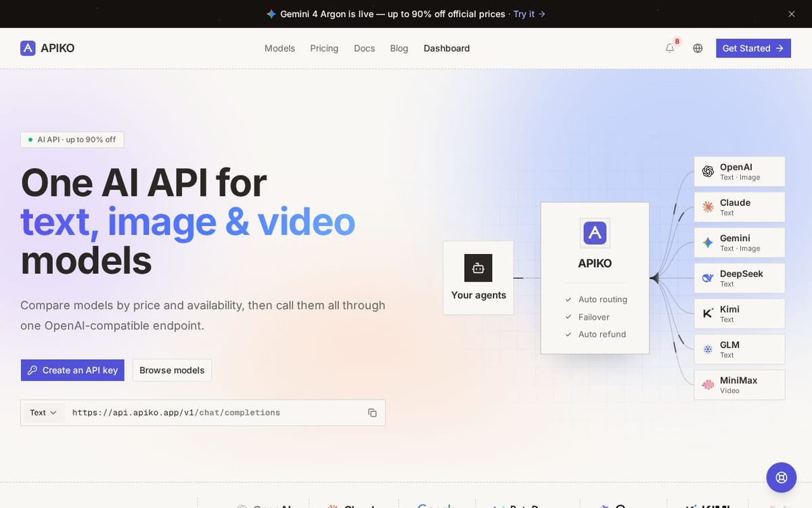Click the APIKO logo icon in header
This screenshot has width=812, height=508.
tap(28, 48)
